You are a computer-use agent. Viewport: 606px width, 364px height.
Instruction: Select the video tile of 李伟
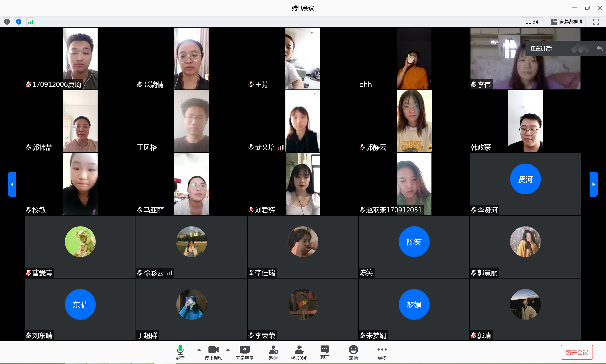pyautogui.click(x=525, y=58)
